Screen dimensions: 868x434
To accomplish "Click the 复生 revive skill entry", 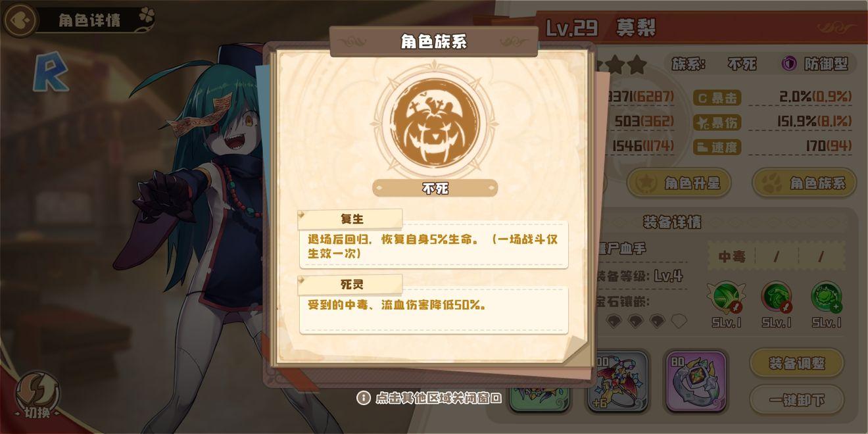I will (434, 239).
